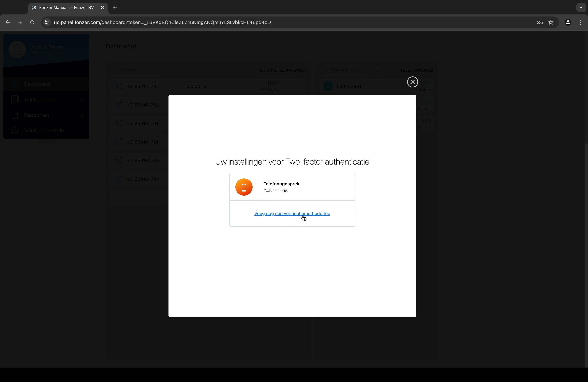Collapse the sidebar with double chevron

point(46,142)
